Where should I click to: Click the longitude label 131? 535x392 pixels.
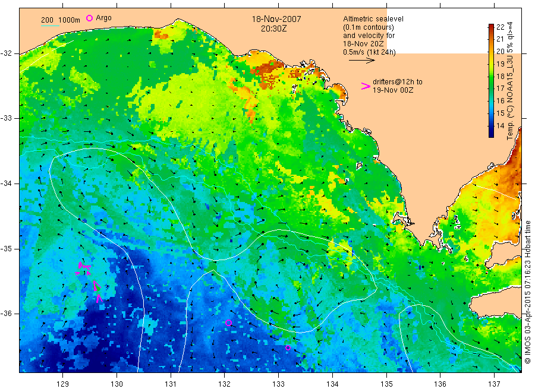point(171,384)
